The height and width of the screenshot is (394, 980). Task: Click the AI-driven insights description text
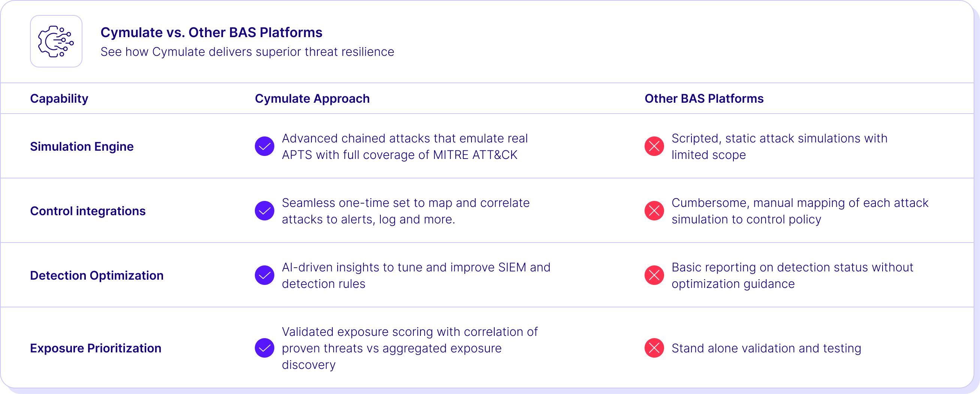pos(416,275)
